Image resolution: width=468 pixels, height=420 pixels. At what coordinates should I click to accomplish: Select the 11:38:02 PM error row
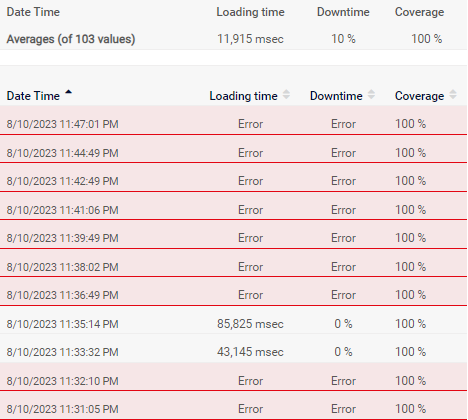[x=233, y=263]
